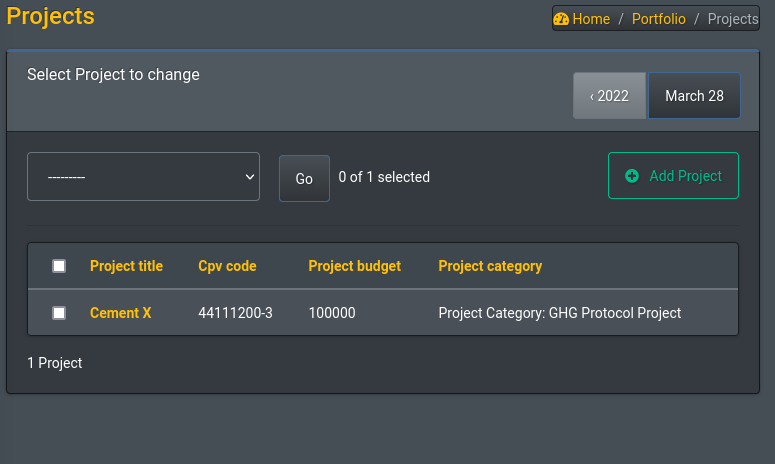This screenshot has width=775, height=464.
Task: Sort by Project budget column
Action: 354,266
